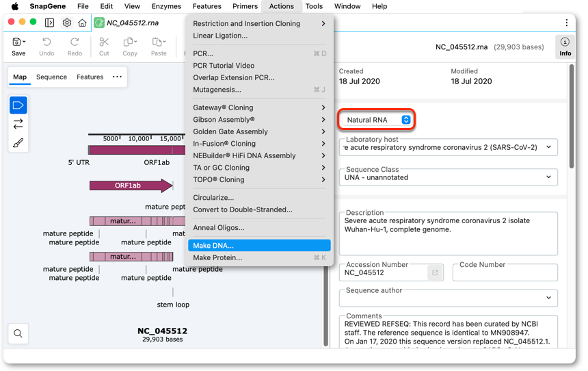
Task: Choose Make Protein... menu item
Action: 259,257
